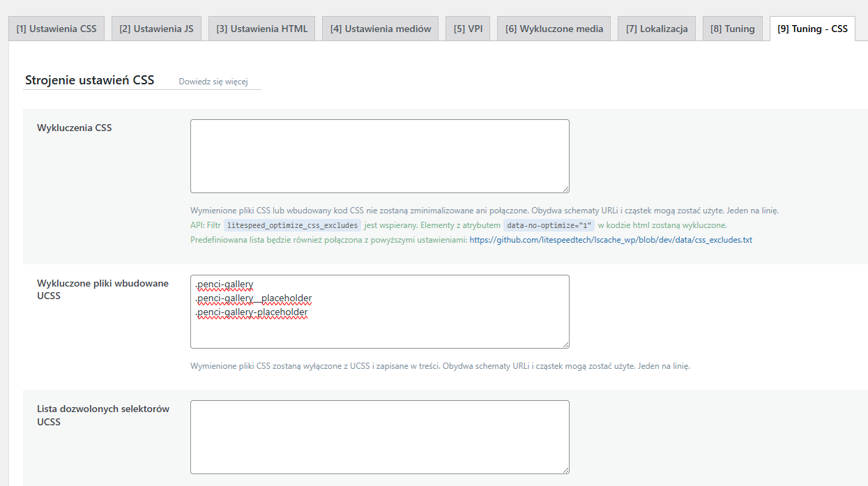Select the [4] Ustawienia mediów tab
868x486 pixels.
pos(380,29)
